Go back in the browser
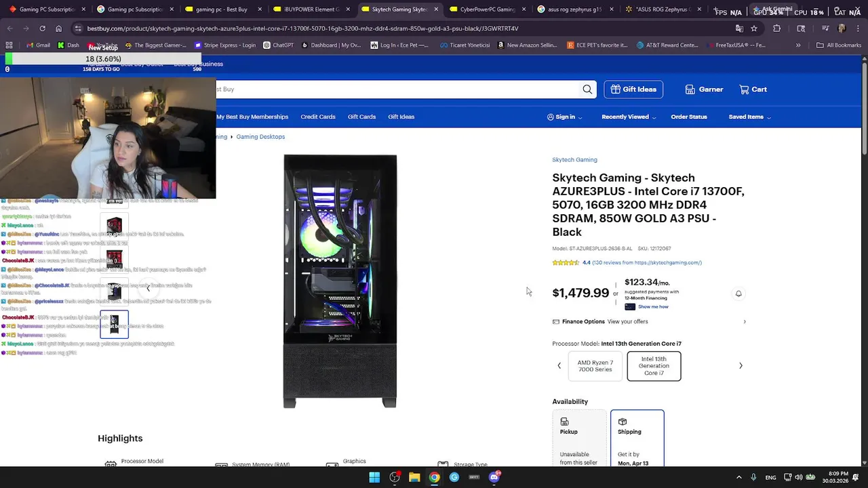 9,28
